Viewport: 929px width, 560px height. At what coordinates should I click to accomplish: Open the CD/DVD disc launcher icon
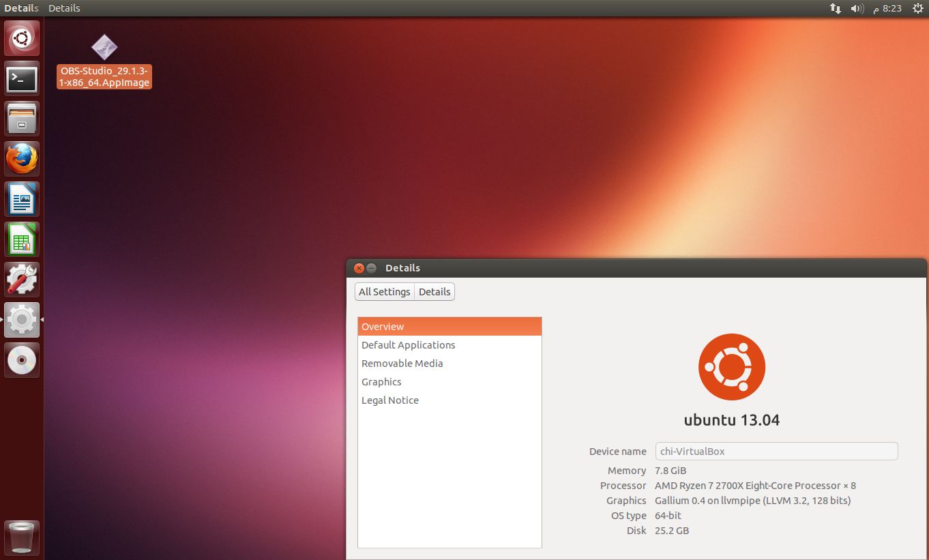click(22, 360)
